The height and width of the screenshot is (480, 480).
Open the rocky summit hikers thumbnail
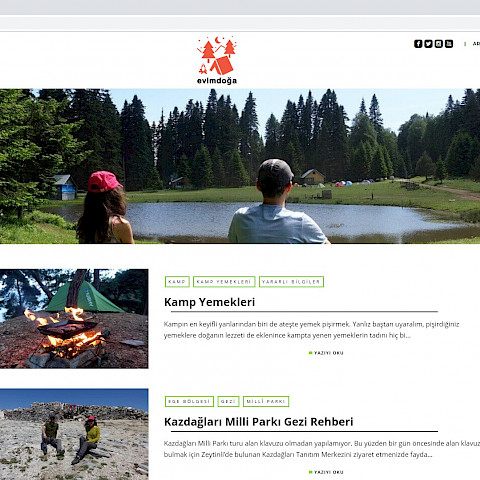(74, 434)
